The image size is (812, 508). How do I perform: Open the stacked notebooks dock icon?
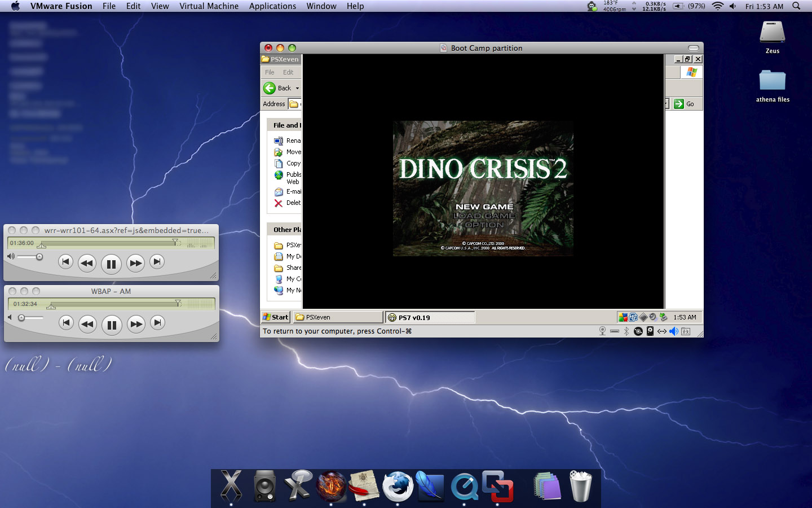(x=547, y=486)
